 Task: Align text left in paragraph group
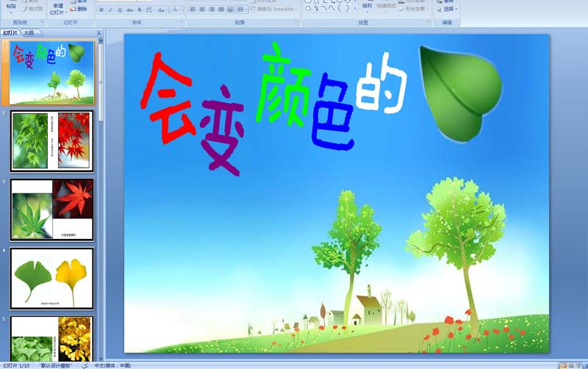click(x=193, y=10)
